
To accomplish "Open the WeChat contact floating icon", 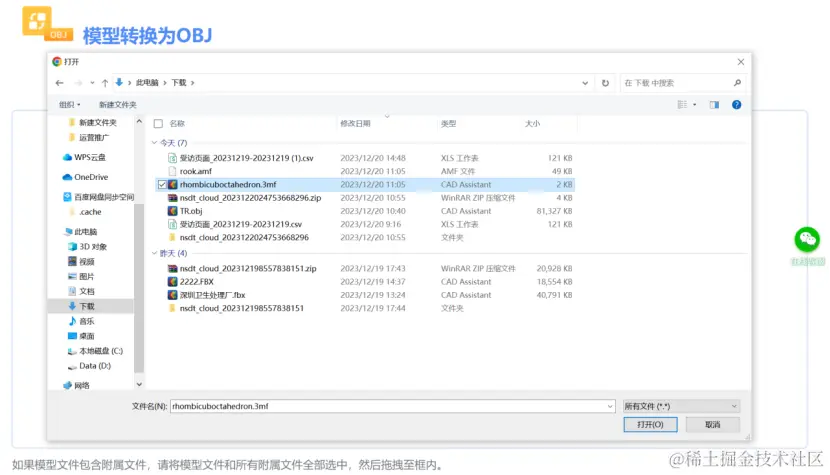I will coord(807,239).
